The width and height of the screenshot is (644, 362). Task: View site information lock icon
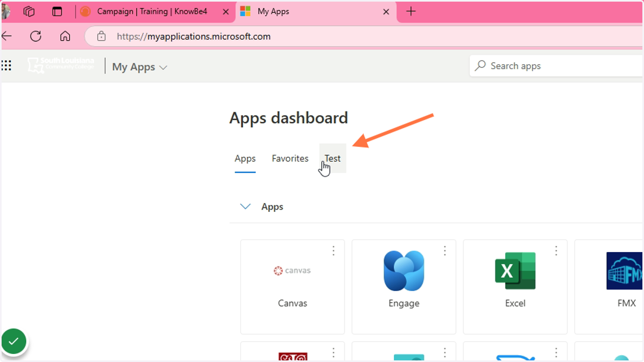tap(101, 36)
